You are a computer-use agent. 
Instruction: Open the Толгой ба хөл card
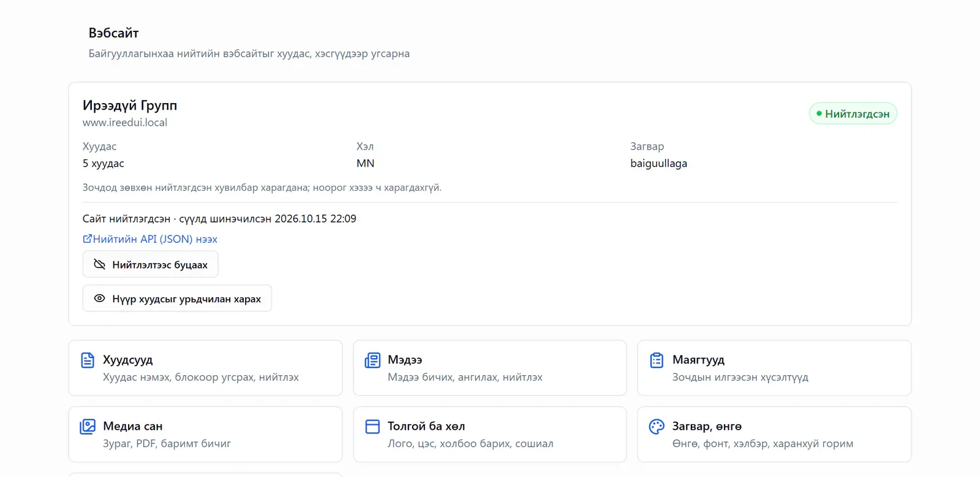tap(490, 434)
